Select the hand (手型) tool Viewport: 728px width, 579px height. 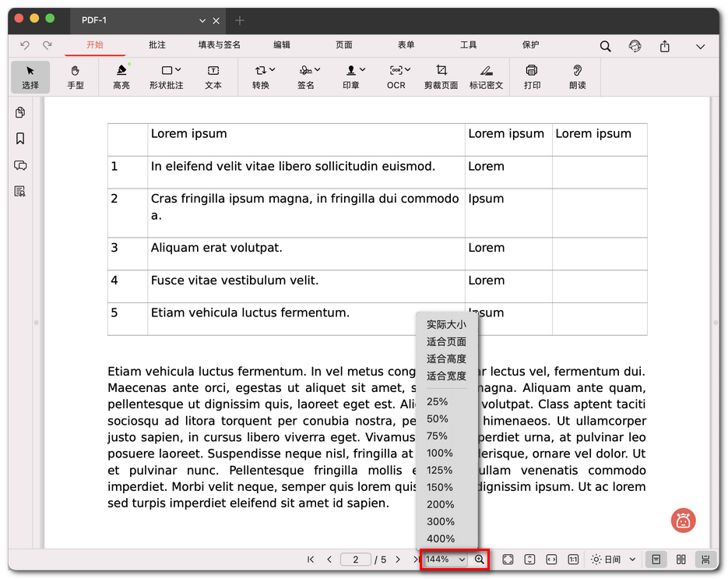(76, 76)
